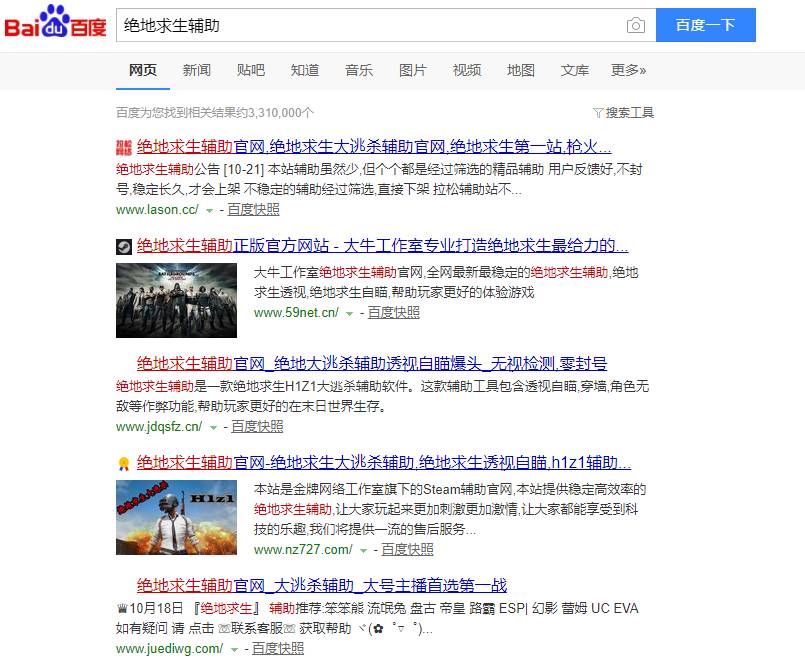Open 百度快照 for www.jdqsfz.cn result
Viewport: 805px width, 667px height.
coord(257,427)
